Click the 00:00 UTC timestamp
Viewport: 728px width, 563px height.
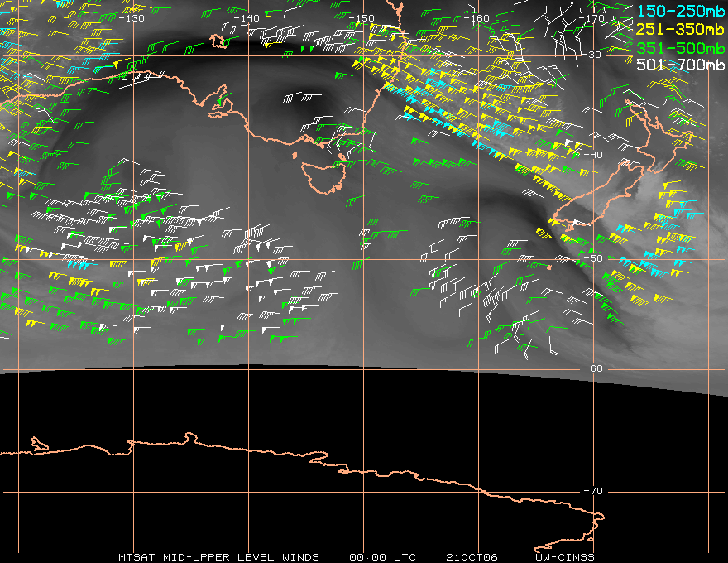[x=382, y=557]
